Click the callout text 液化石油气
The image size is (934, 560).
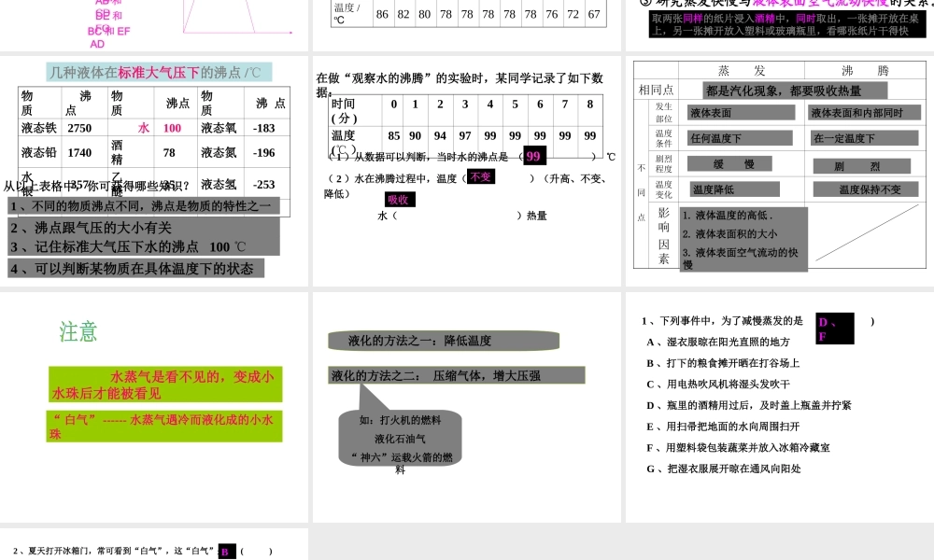(401, 440)
